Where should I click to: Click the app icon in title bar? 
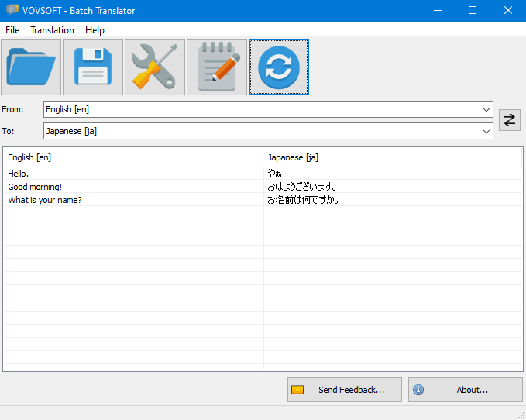point(12,10)
